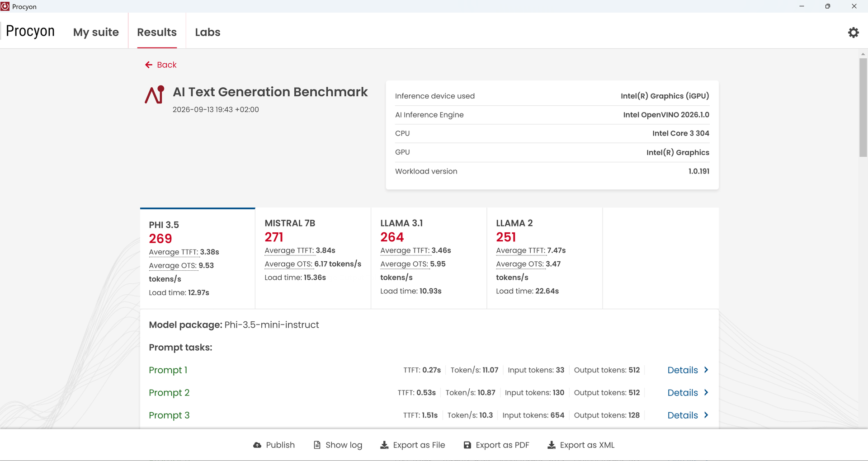Click Export as XML label
This screenshot has width=868, height=461.
587,445
